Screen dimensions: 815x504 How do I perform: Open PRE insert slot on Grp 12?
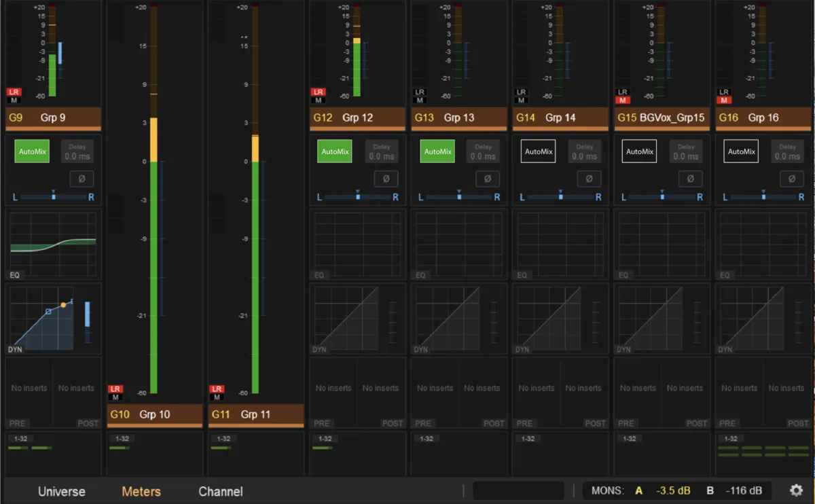(x=333, y=393)
